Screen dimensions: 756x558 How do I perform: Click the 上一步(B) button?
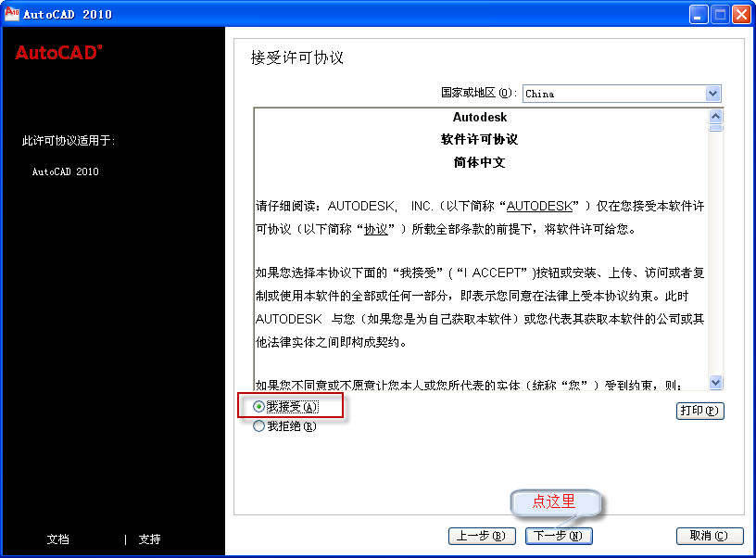[x=482, y=536]
